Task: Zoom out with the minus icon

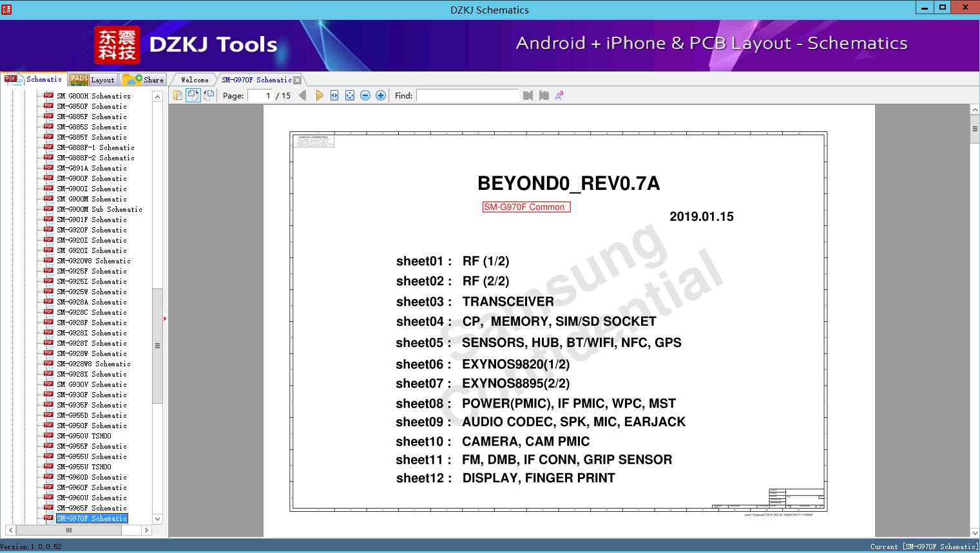Action: tap(365, 95)
